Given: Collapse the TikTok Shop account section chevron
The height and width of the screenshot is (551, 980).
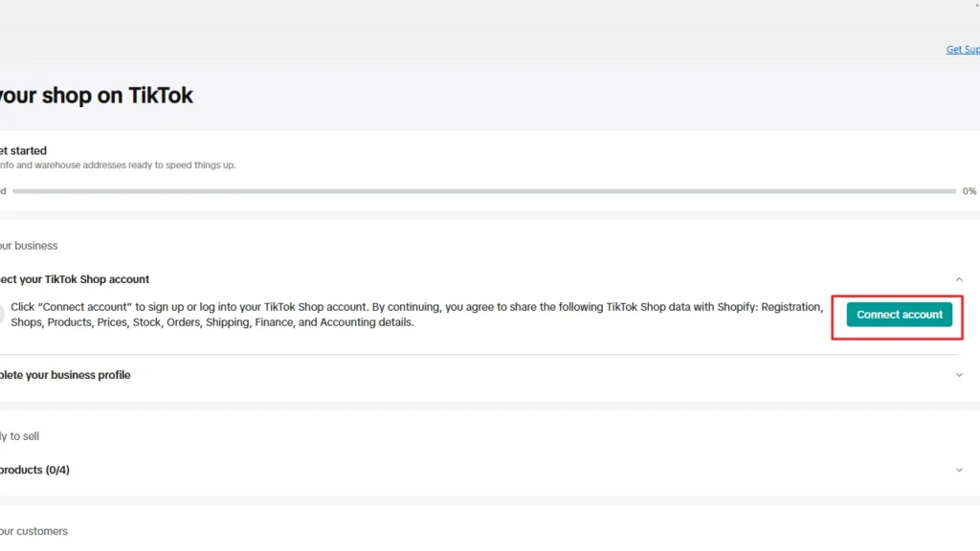Looking at the screenshot, I should click(959, 279).
